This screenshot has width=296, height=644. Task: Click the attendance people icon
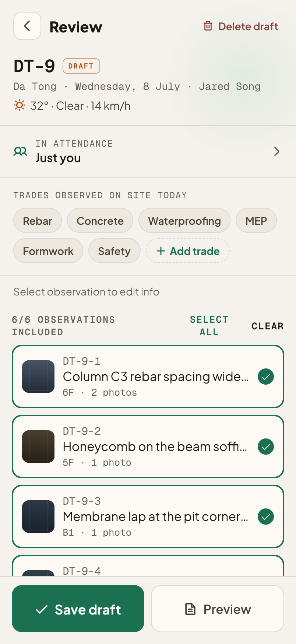(20, 151)
